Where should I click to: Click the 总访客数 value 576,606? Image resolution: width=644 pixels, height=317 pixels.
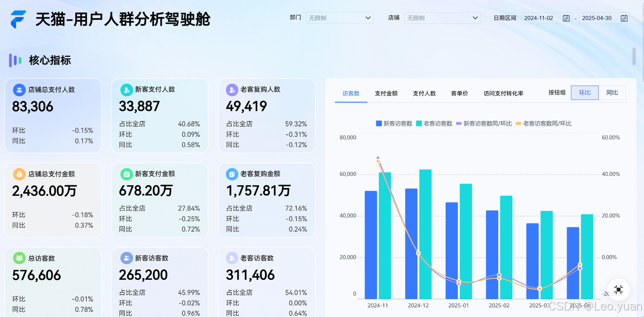[x=37, y=276]
